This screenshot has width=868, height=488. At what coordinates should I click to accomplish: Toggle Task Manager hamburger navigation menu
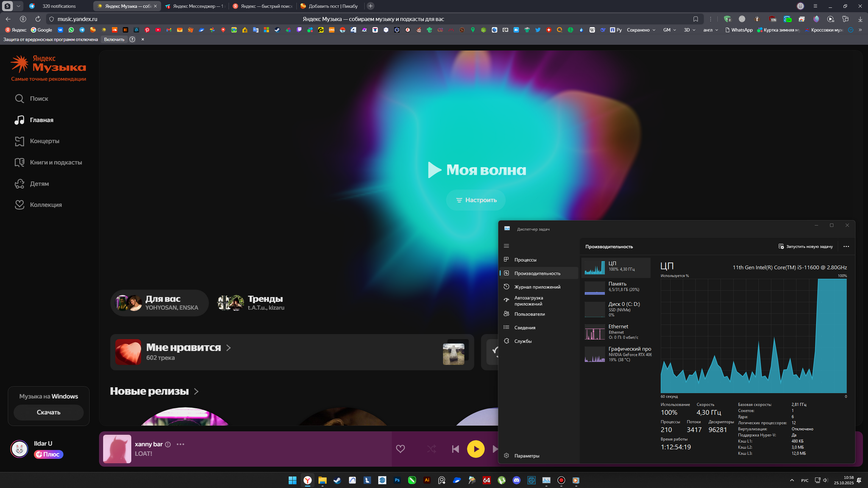[506, 246]
